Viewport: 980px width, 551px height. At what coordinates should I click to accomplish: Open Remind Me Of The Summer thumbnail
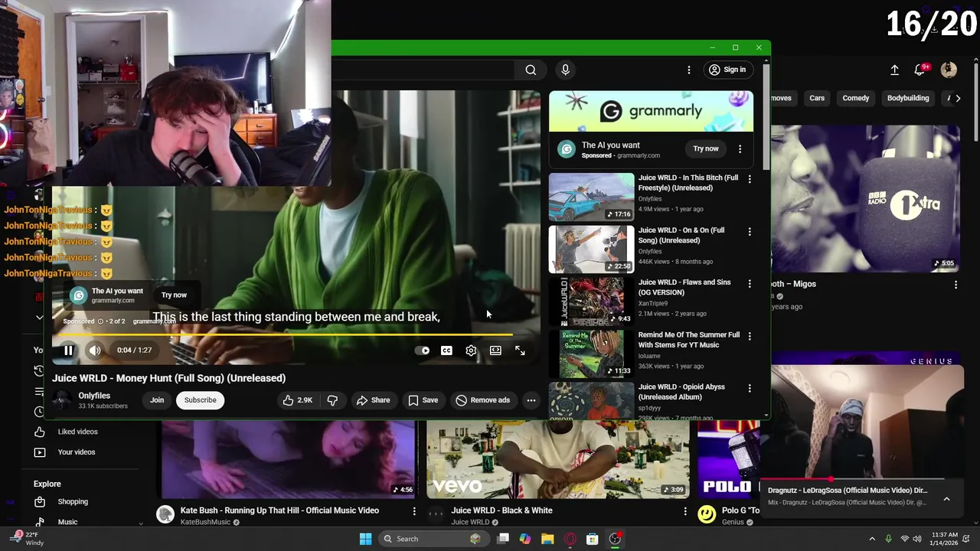pos(591,354)
